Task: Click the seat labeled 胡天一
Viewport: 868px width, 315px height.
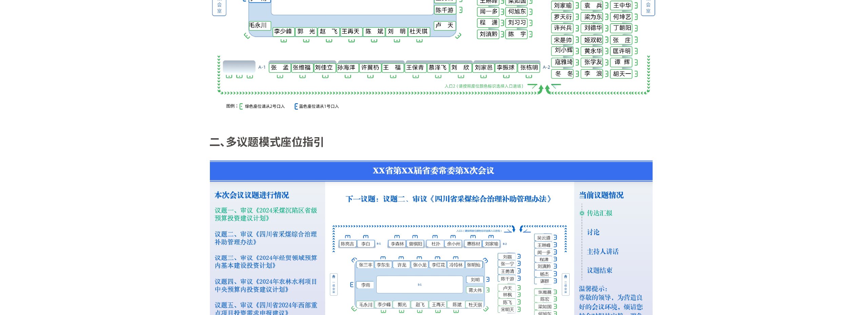Action: point(622,74)
